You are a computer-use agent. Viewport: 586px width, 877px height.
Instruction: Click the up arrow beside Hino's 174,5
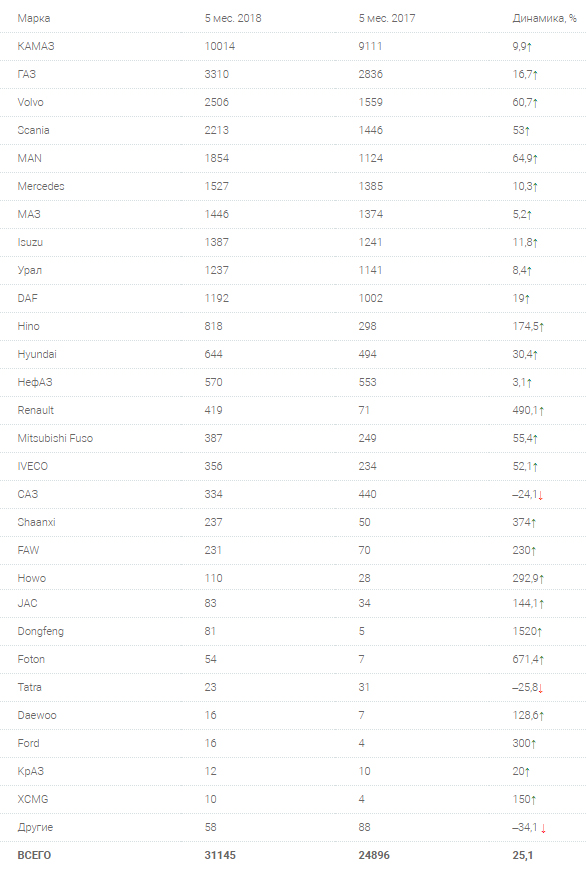541,327
